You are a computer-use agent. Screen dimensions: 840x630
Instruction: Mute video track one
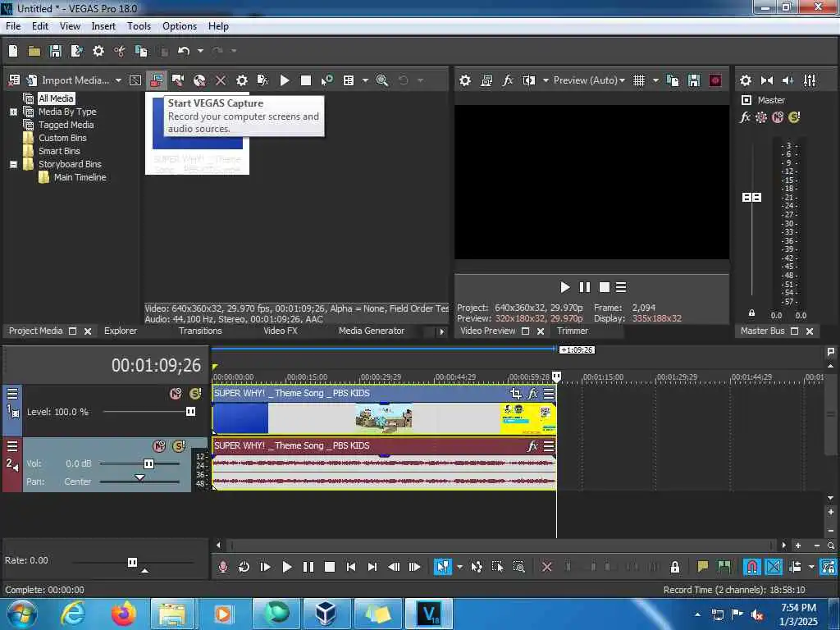point(176,394)
